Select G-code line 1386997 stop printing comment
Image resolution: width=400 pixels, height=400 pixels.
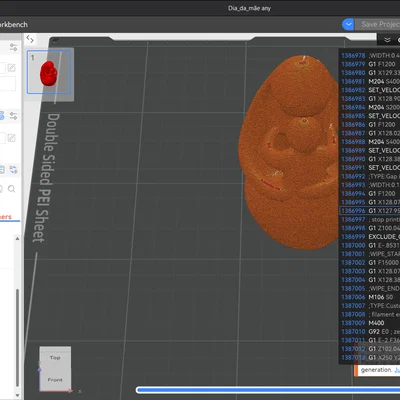point(370,219)
